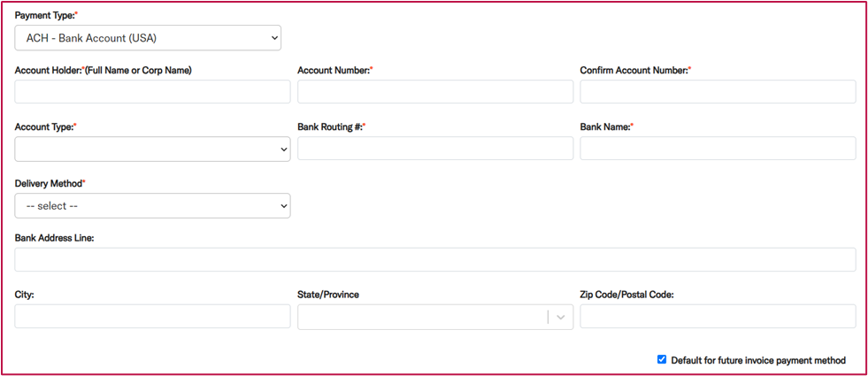Focus the Zip Code/Postal Code field
The width and height of the screenshot is (868, 376).
pos(718,316)
